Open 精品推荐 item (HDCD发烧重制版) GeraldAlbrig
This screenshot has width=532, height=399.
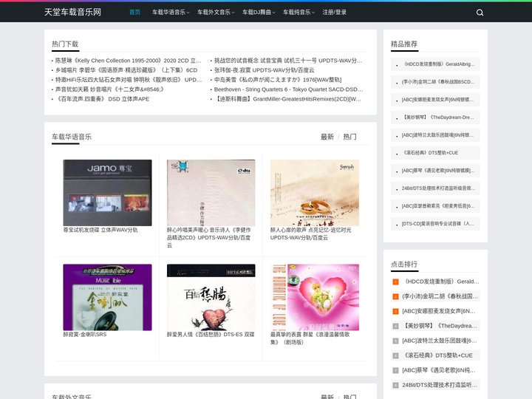pyautogui.click(x=438, y=64)
